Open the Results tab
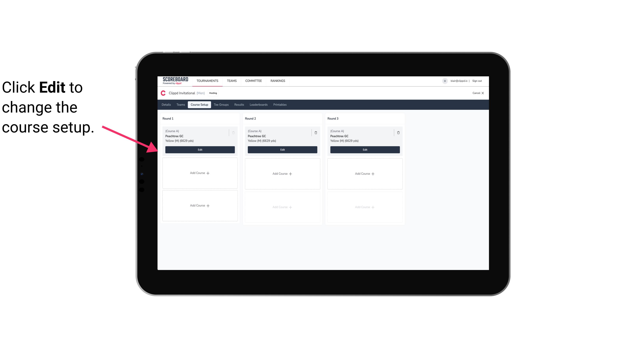The image size is (644, 346). [x=239, y=105]
